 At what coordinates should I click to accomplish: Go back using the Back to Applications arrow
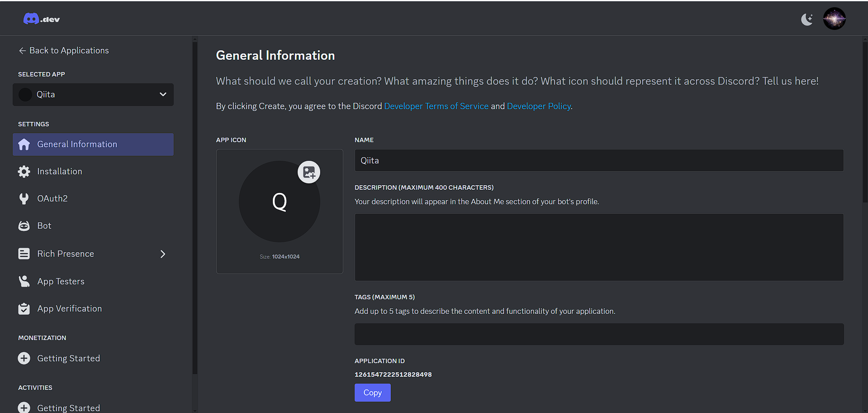(22, 51)
